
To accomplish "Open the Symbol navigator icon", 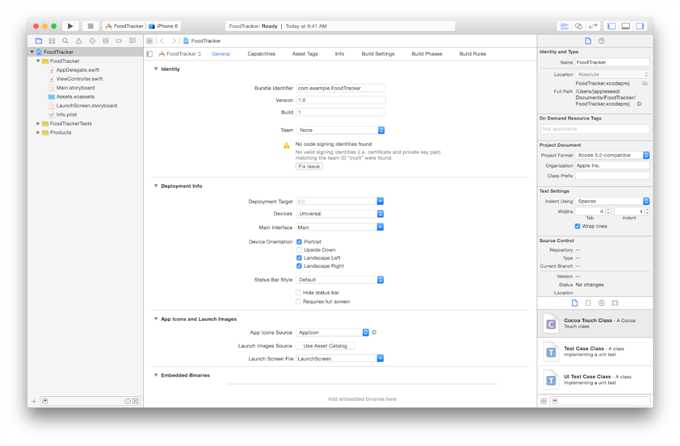I will [x=52, y=41].
